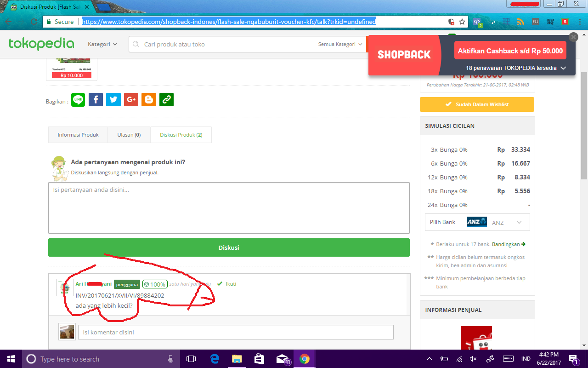Click the Secure site info label
The height and width of the screenshot is (368, 588).
tap(60, 22)
